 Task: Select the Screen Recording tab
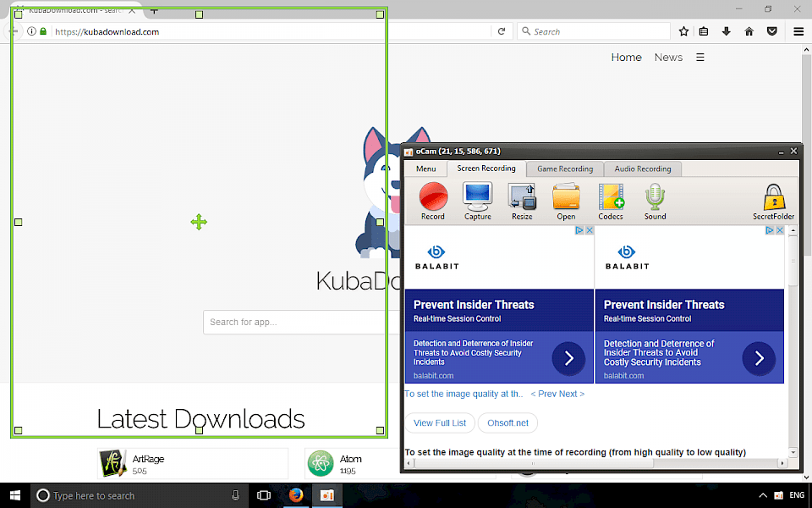coord(486,168)
